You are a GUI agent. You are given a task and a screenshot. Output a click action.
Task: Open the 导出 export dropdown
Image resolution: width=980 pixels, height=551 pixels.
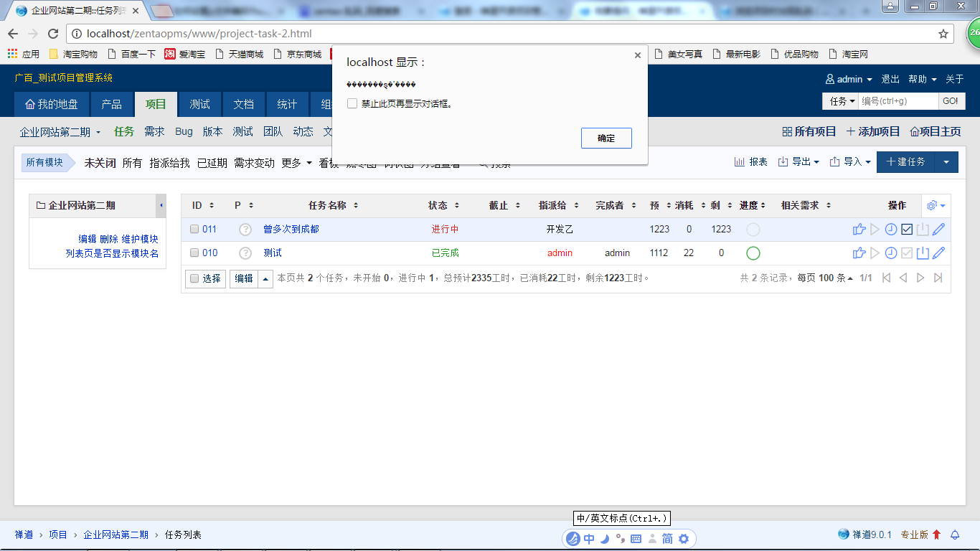(x=798, y=162)
